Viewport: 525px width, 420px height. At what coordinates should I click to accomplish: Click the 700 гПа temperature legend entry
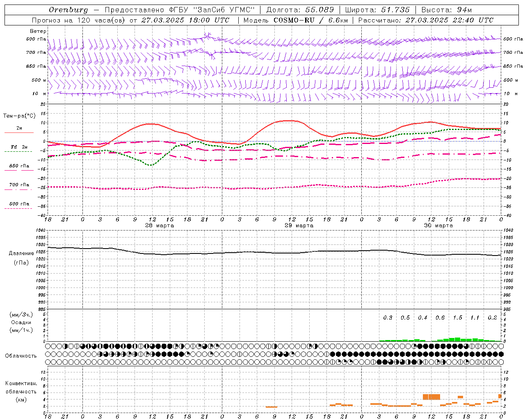pyautogui.click(x=19, y=185)
